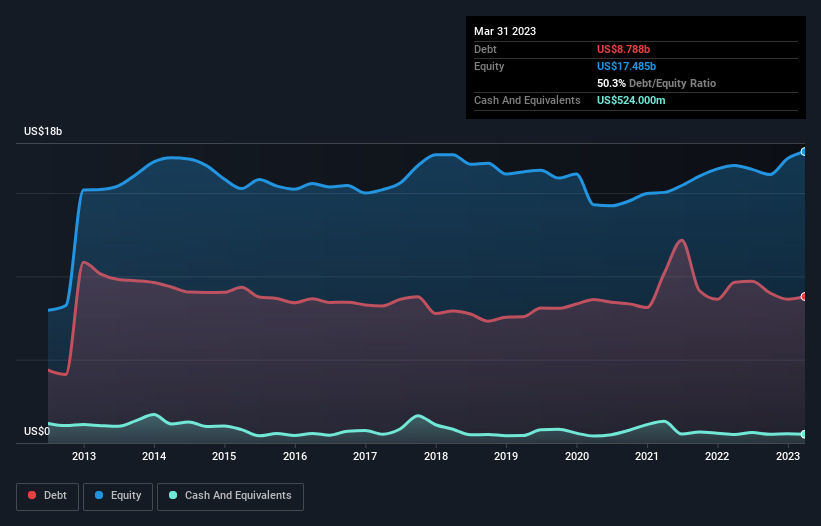Click the US$17.485b equity value

pyautogui.click(x=626, y=66)
